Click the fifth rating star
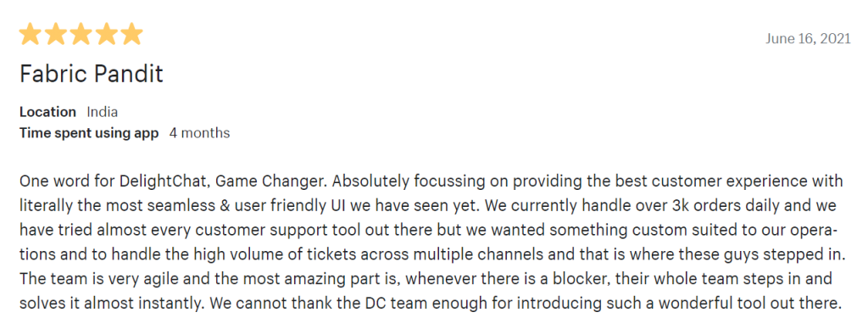The height and width of the screenshot is (329, 868). coord(131,34)
